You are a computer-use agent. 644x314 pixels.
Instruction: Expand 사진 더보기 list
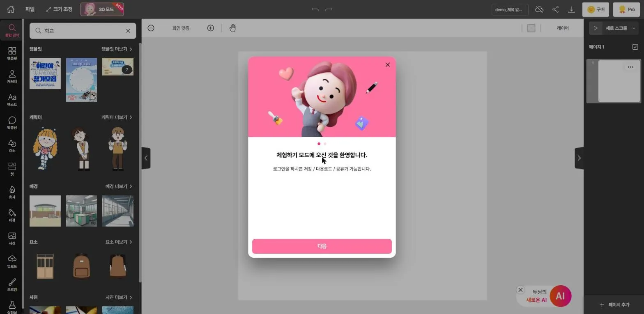[x=119, y=297]
